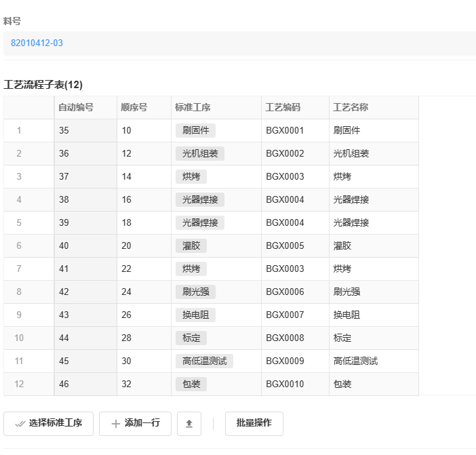Select row number 6 in the table
Image resolution: width=476 pixels, height=455 pixels.
[x=19, y=245]
